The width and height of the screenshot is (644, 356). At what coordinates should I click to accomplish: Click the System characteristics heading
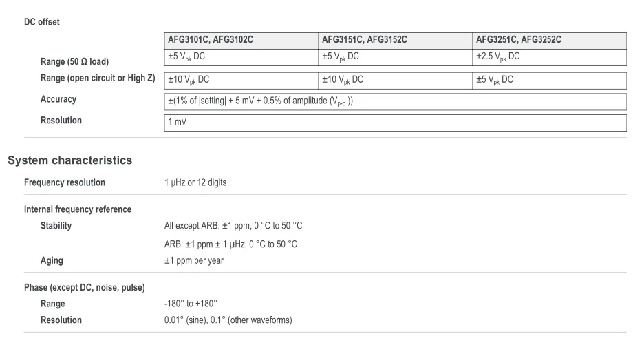pyautogui.click(x=69, y=160)
